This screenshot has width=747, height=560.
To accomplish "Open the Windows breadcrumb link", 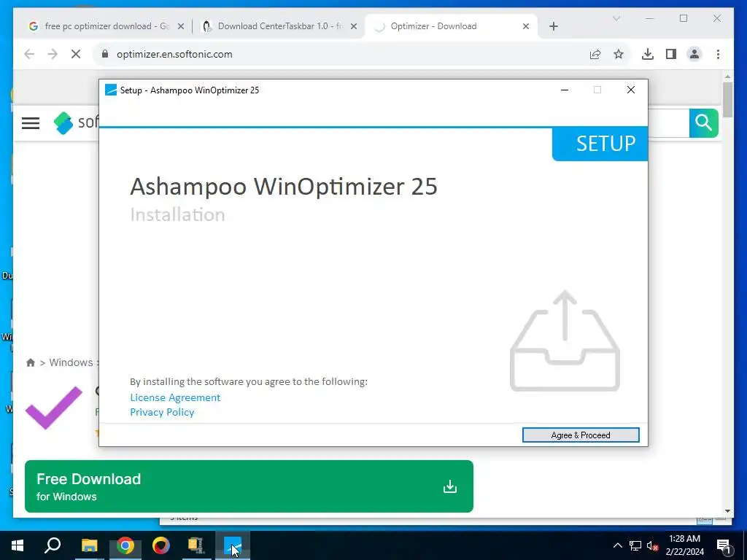I will click(x=71, y=362).
